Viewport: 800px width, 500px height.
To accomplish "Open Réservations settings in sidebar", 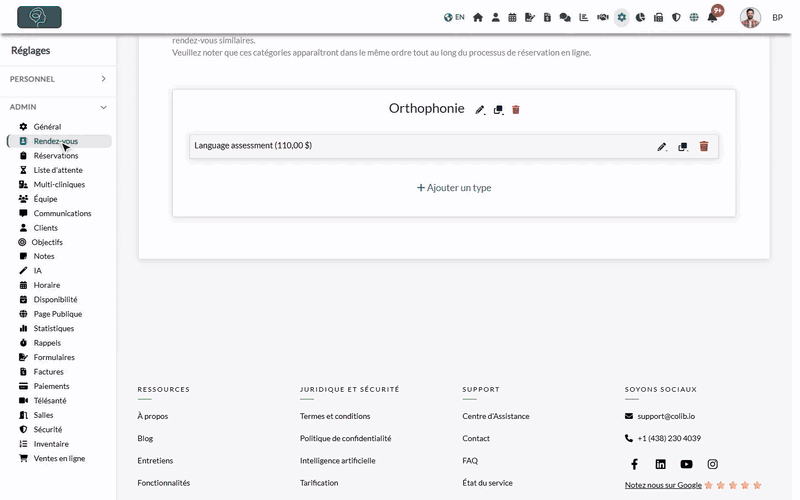I will pos(56,156).
